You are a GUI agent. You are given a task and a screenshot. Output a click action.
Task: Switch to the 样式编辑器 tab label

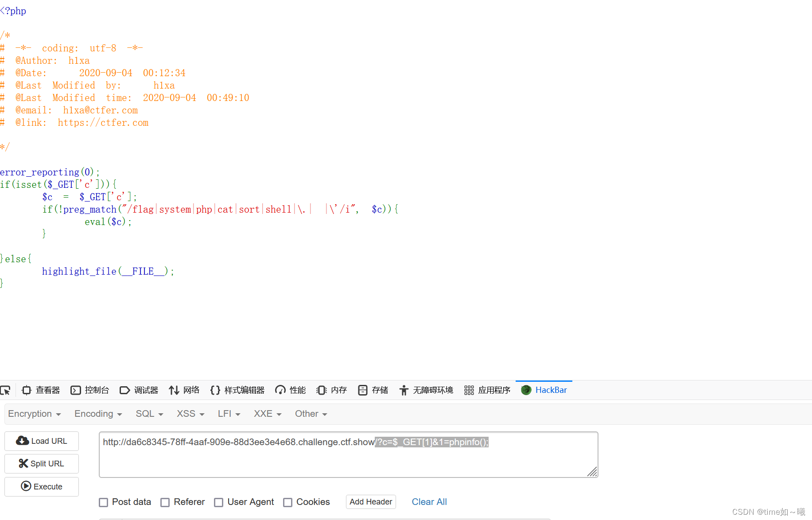click(x=245, y=390)
